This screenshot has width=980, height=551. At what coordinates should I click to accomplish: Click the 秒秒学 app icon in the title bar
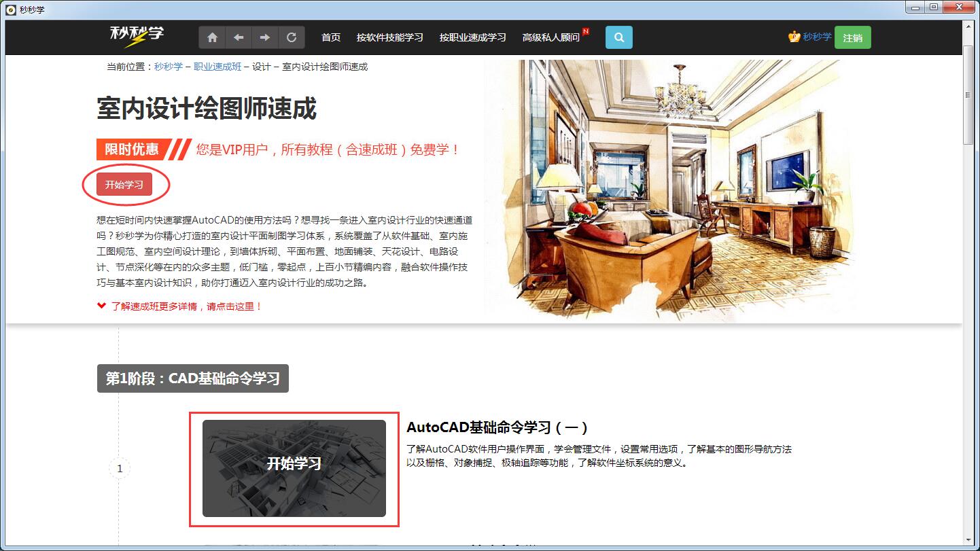click(10, 10)
